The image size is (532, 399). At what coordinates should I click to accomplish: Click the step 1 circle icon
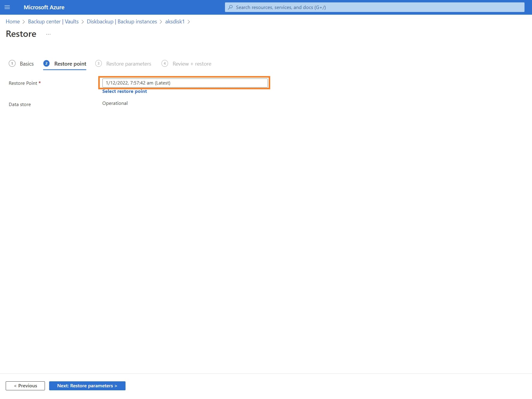click(x=12, y=64)
